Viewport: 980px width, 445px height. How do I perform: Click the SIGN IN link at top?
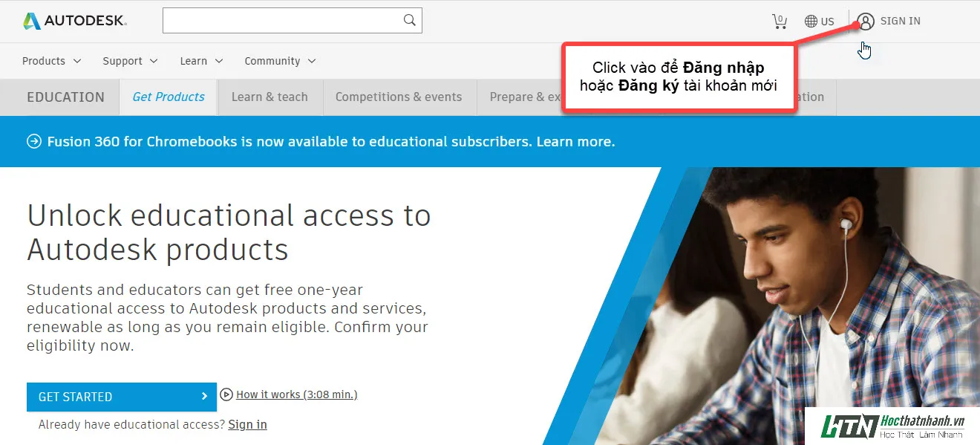(900, 21)
